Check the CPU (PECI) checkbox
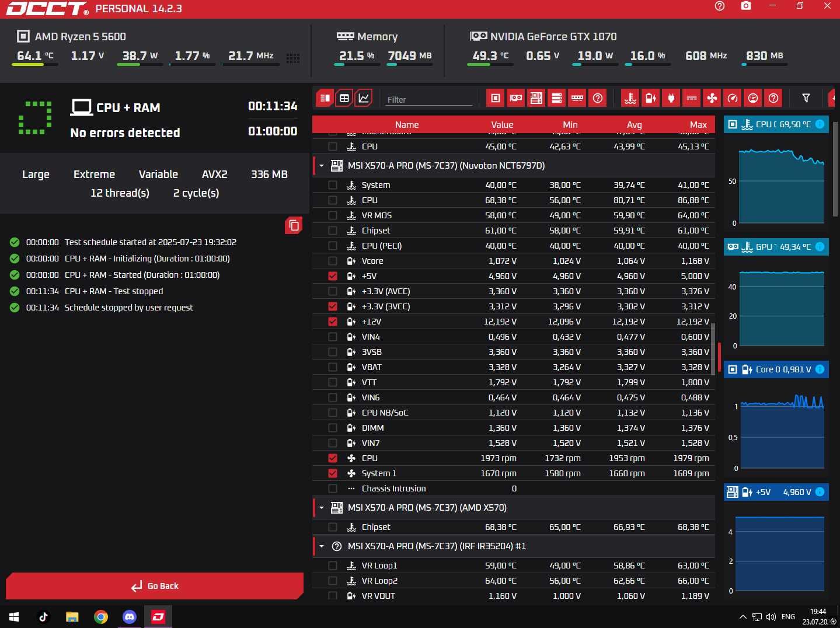Viewport: 840px width, 628px height. [x=333, y=246]
